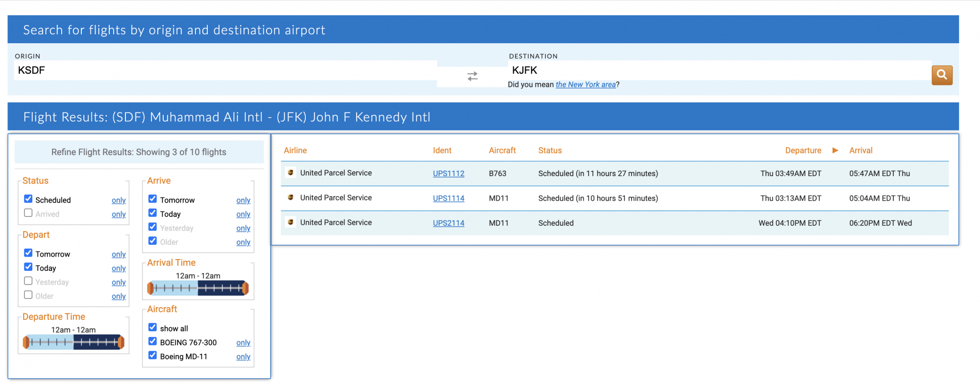Image resolution: width=980 pixels, height=391 pixels.
Task: Sort results by Status column
Action: point(550,151)
